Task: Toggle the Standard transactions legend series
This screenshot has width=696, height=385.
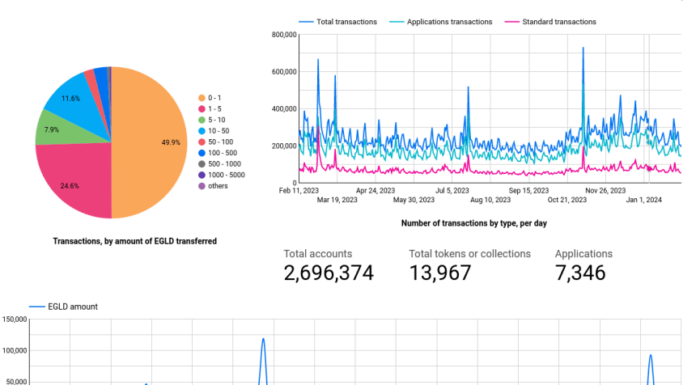Action: coord(550,22)
